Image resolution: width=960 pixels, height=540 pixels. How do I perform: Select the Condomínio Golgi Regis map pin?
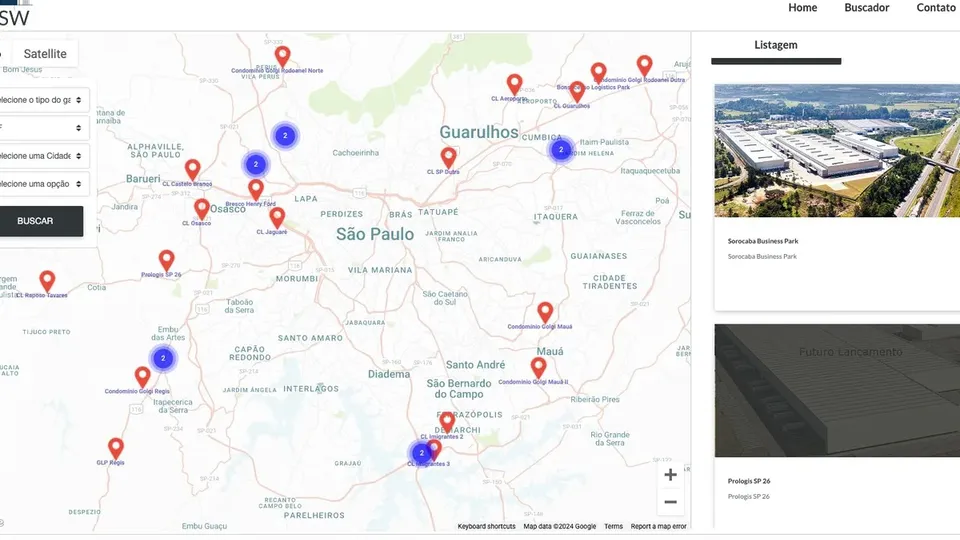click(x=143, y=377)
